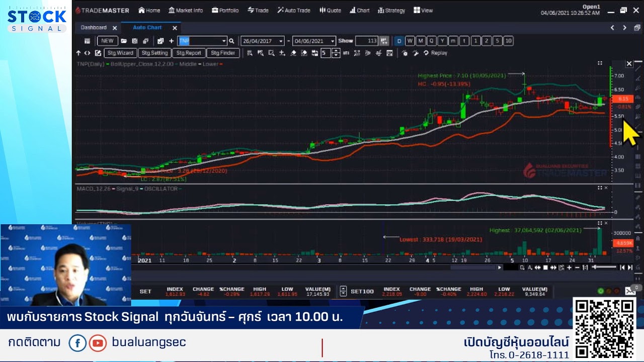Click the green power status icon
This screenshot has width=644, height=362.
pos(601,291)
